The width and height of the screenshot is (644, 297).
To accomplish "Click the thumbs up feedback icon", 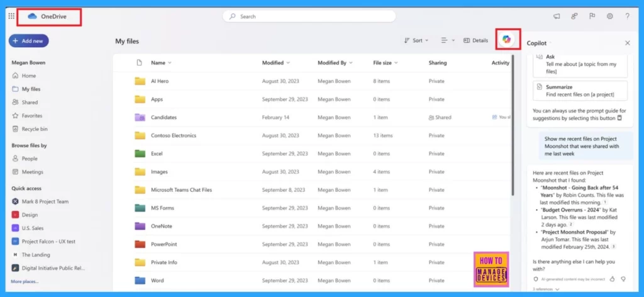I will pyautogui.click(x=612, y=279).
